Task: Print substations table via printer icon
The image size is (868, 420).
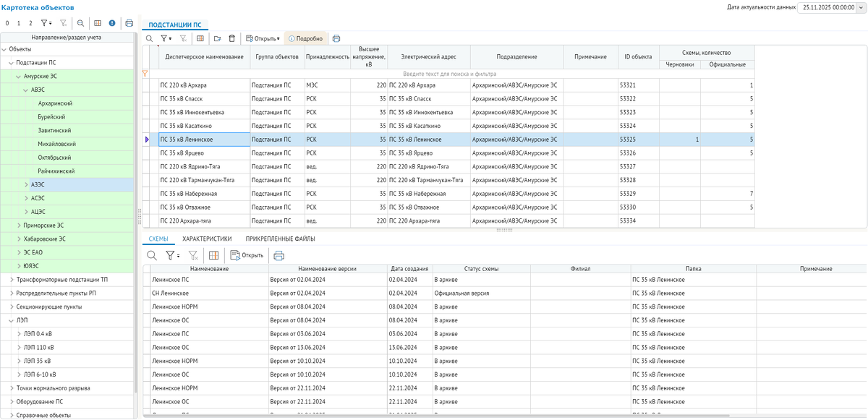Action: tap(336, 38)
